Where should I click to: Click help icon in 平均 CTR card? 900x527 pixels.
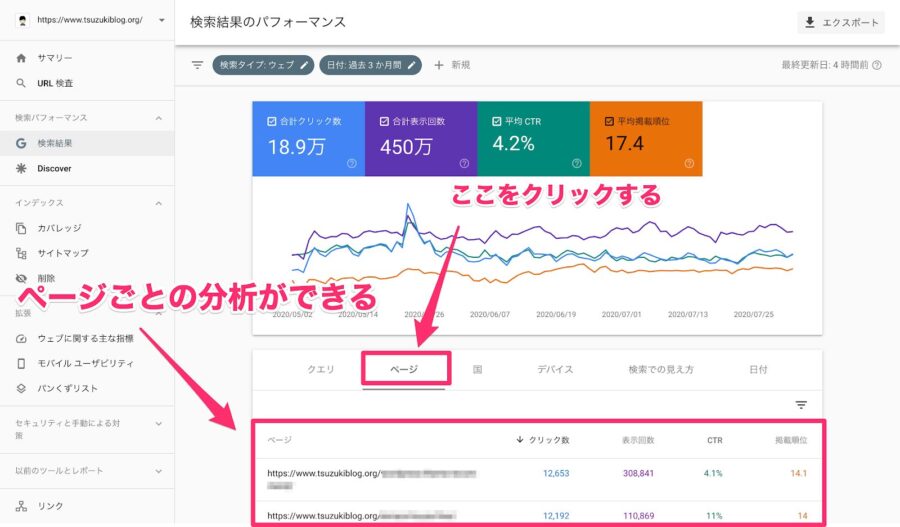click(x=577, y=164)
